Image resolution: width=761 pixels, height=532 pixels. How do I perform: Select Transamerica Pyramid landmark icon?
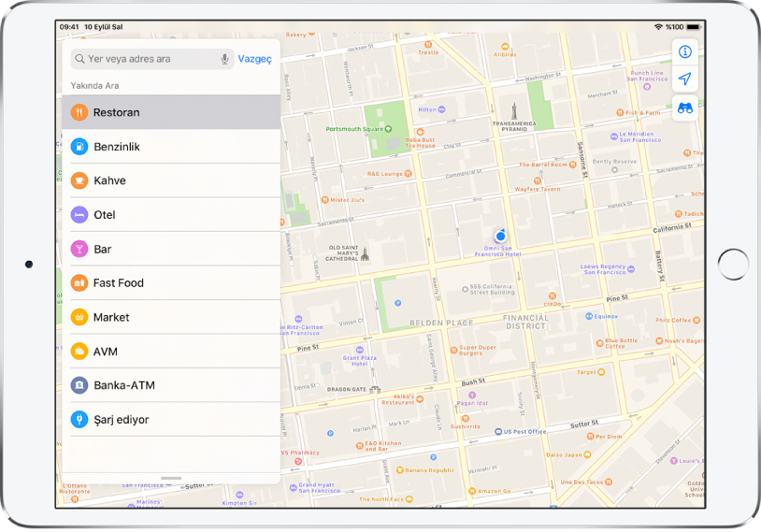[514, 110]
